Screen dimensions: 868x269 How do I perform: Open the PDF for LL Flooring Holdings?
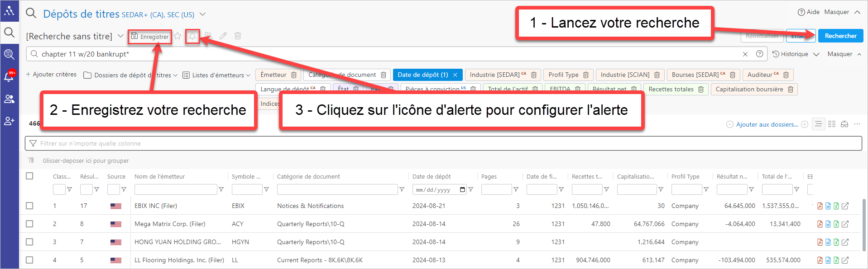pyautogui.click(x=820, y=260)
